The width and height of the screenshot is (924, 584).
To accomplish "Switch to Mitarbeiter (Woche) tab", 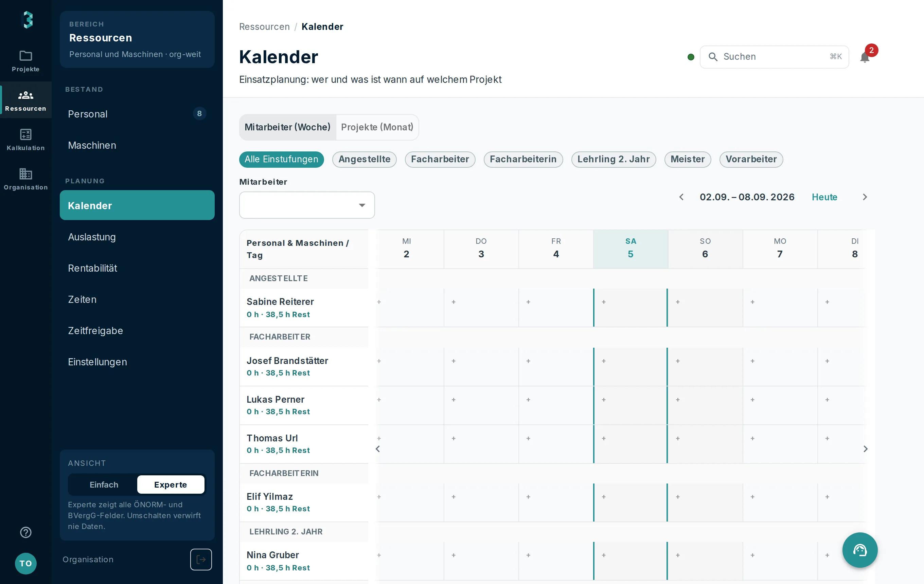I will pos(287,127).
